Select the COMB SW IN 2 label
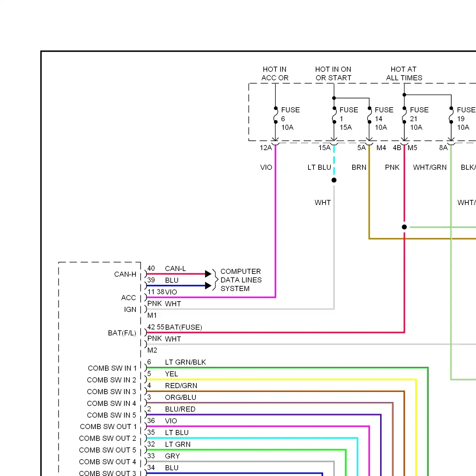 coord(111,380)
